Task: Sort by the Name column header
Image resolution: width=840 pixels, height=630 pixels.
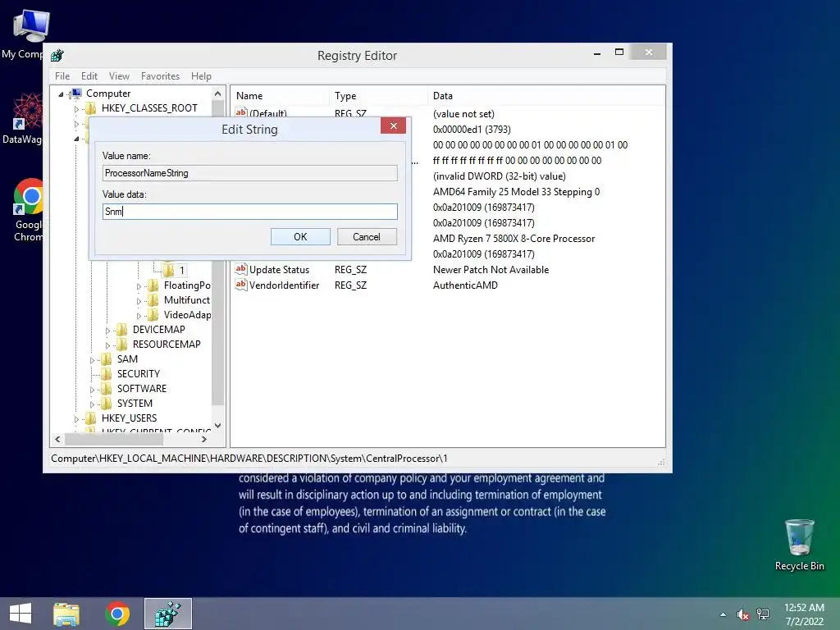Action: [x=281, y=96]
